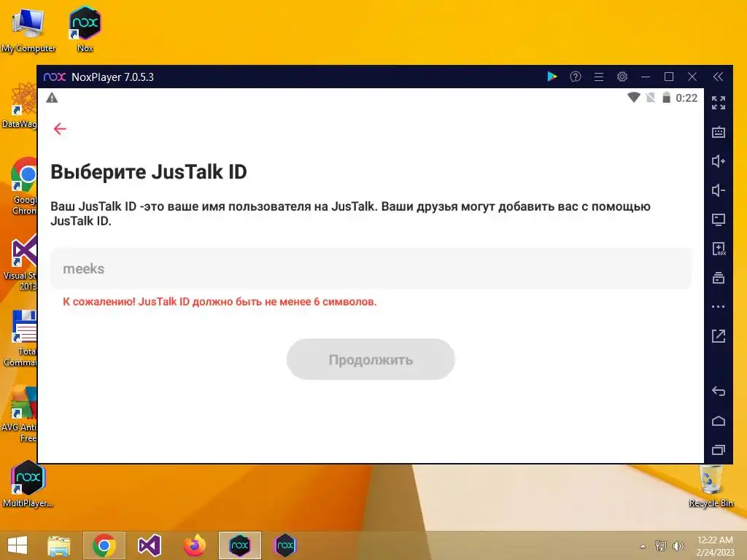
Task: Maximize the NoxPlayer window
Action: coord(669,77)
